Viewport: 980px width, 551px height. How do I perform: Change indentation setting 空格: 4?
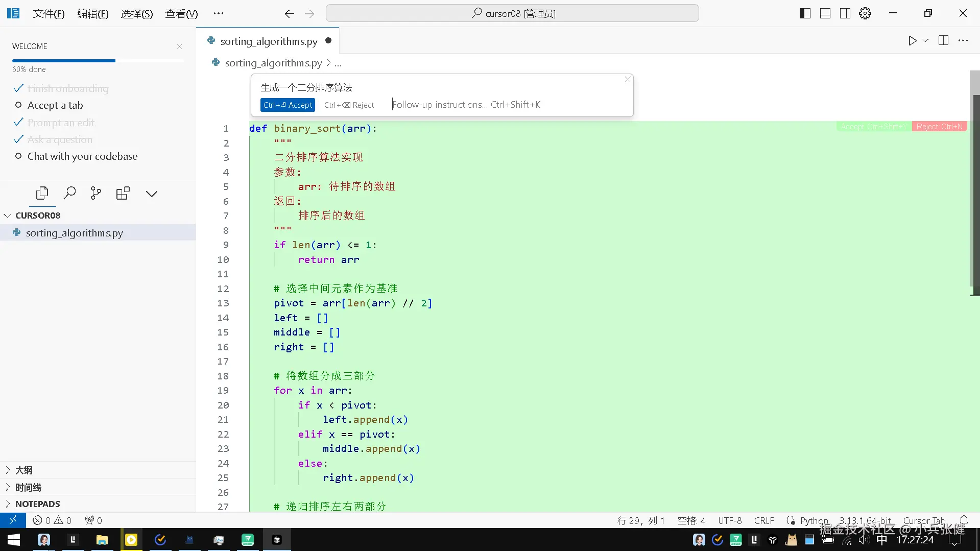pos(691,520)
